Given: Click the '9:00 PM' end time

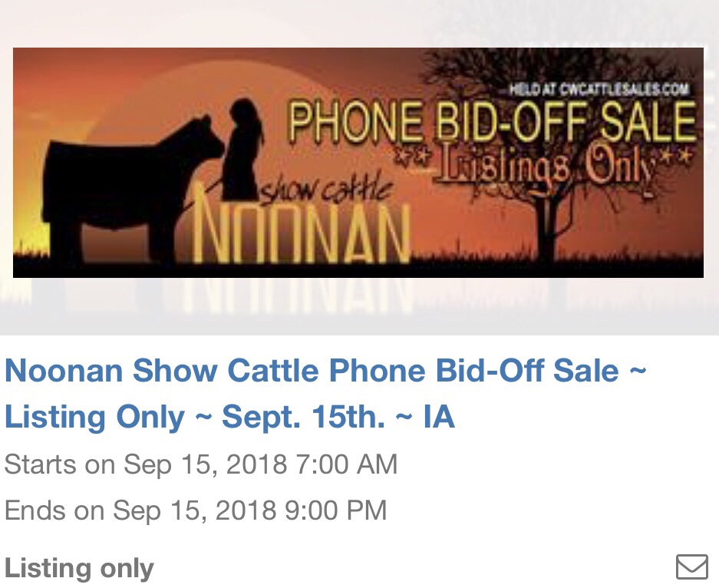Looking at the screenshot, I should coord(336,510).
